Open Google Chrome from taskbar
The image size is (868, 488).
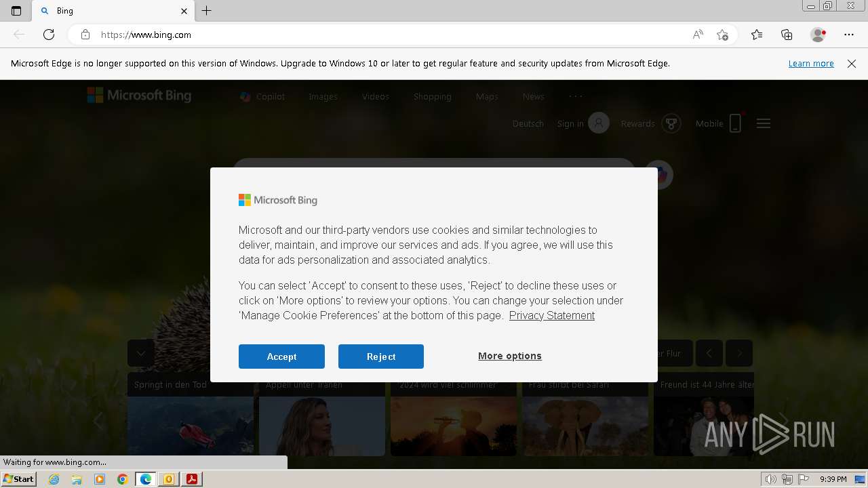click(123, 479)
